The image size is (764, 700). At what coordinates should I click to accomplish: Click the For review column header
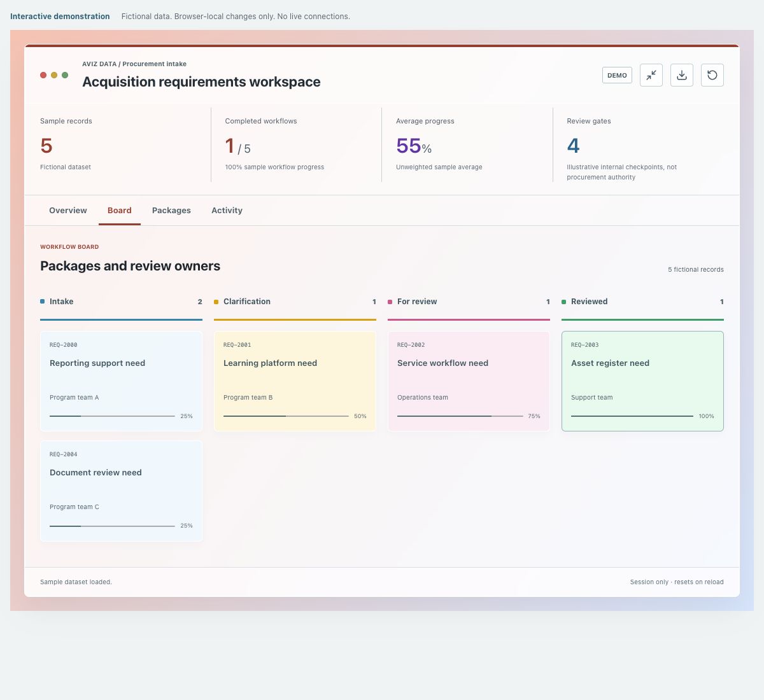click(x=469, y=302)
